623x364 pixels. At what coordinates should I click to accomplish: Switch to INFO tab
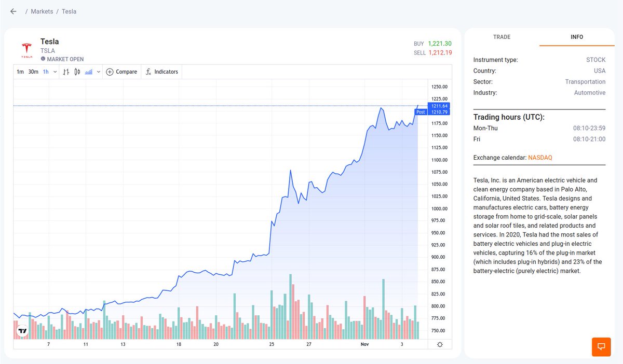[x=577, y=37]
